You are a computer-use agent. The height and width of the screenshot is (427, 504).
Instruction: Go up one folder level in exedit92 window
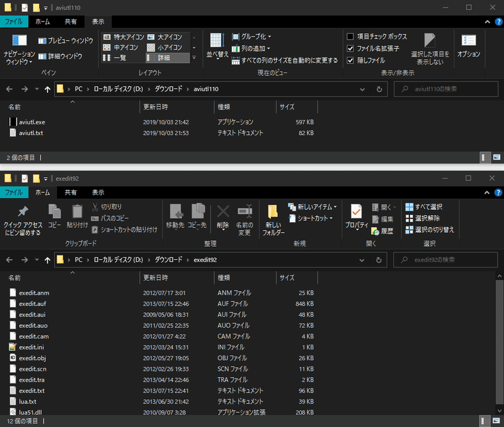(48, 260)
